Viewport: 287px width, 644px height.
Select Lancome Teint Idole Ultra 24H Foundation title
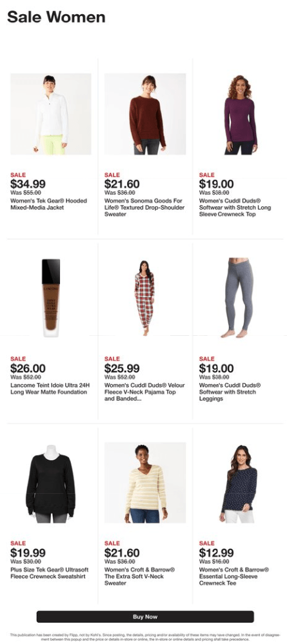(50, 389)
